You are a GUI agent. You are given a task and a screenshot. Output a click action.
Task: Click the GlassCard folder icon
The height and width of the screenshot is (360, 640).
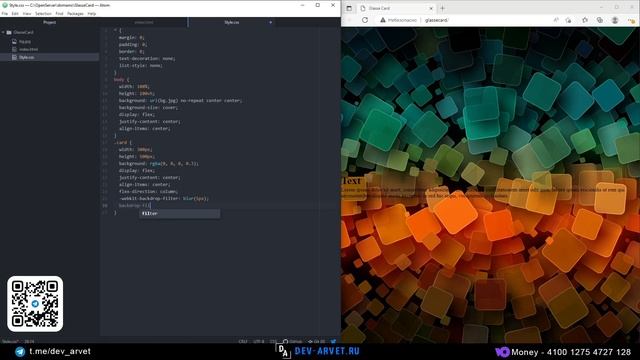[x=9, y=32]
